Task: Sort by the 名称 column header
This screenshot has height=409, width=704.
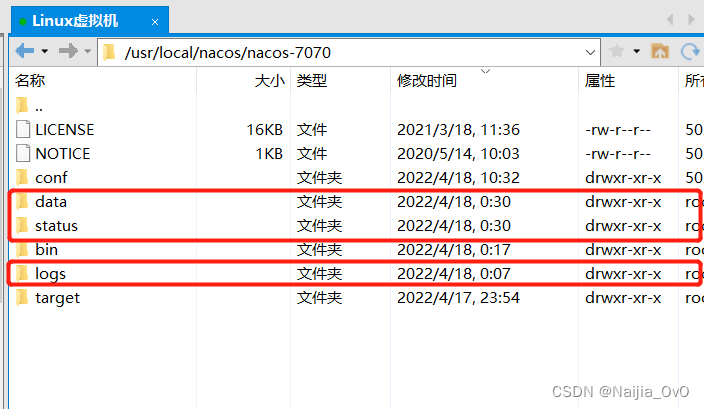Action: (x=30, y=81)
